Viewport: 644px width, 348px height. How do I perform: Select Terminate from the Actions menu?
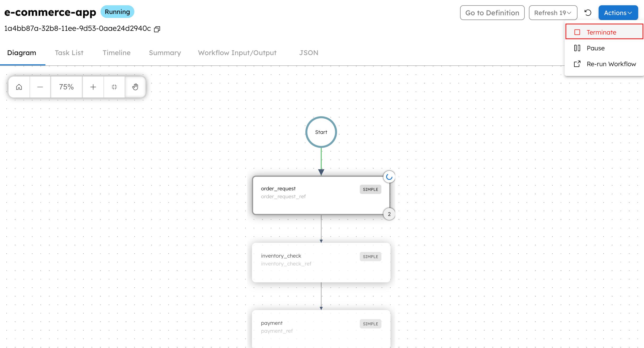point(601,32)
